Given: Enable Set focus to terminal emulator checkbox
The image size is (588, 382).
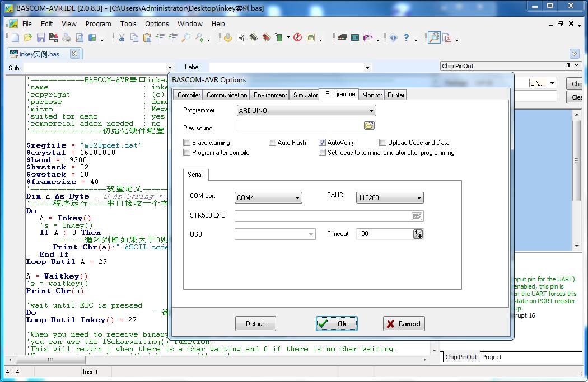Looking at the screenshot, I should (x=322, y=153).
